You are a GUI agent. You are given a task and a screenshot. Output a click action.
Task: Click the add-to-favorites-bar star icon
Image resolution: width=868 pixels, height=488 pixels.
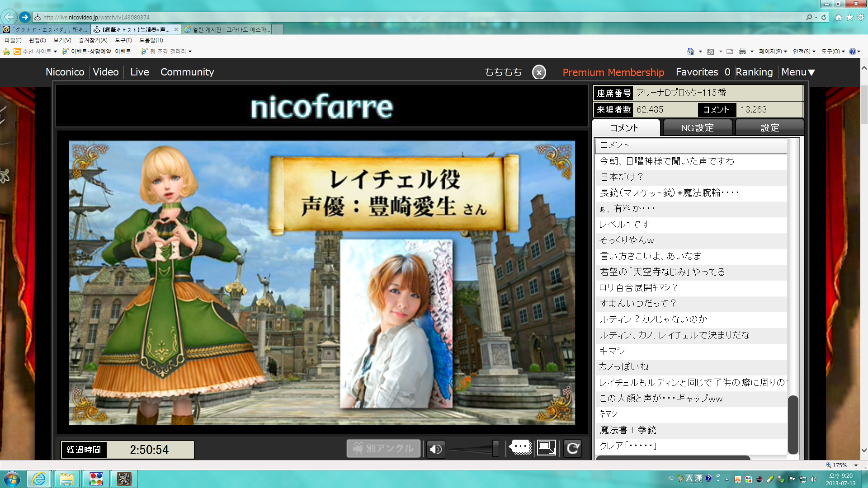(x=6, y=52)
